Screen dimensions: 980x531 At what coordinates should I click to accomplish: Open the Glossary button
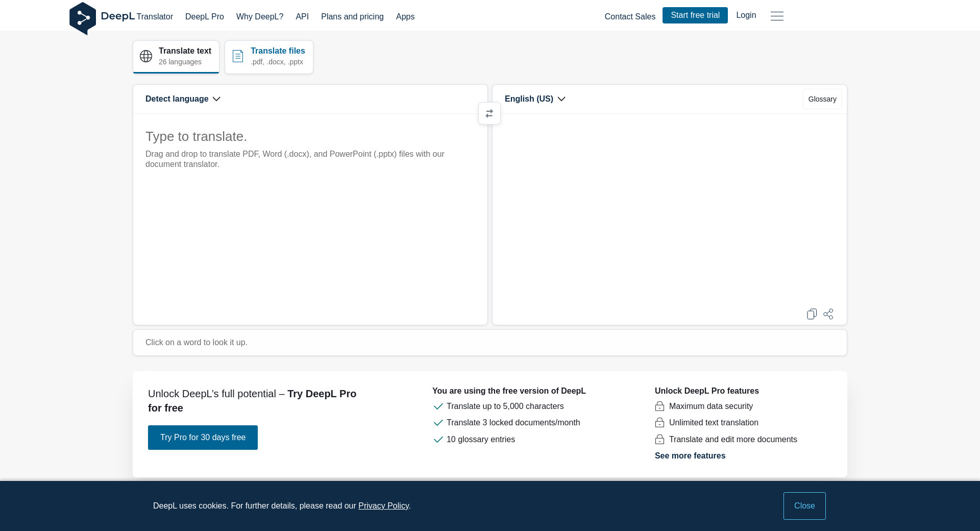click(822, 99)
